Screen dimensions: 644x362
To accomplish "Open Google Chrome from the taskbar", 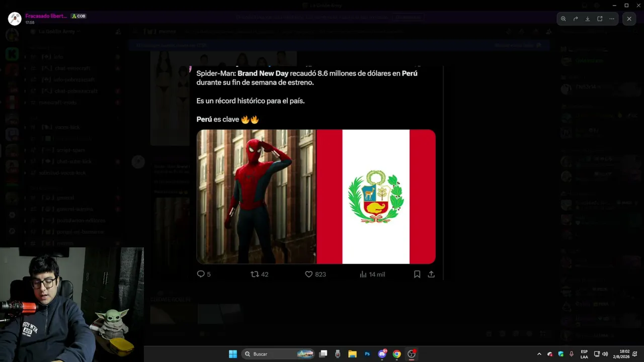I will tap(397, 354).
